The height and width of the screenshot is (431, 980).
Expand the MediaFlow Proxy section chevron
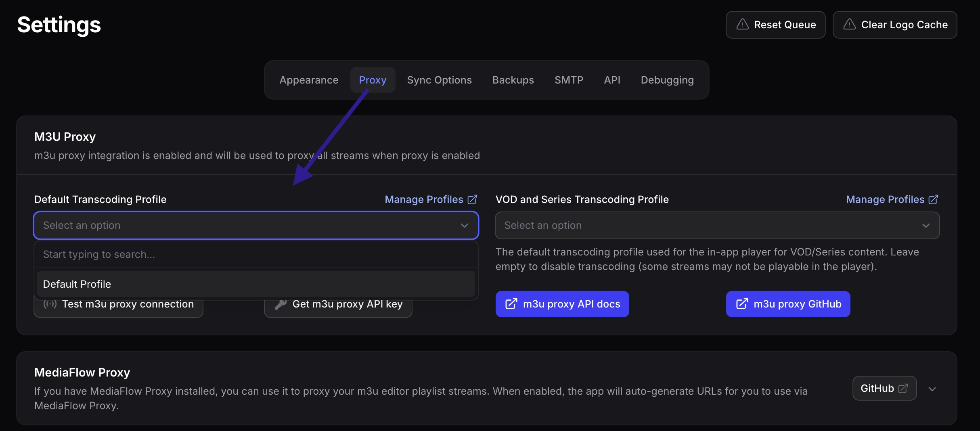(932, 389)
